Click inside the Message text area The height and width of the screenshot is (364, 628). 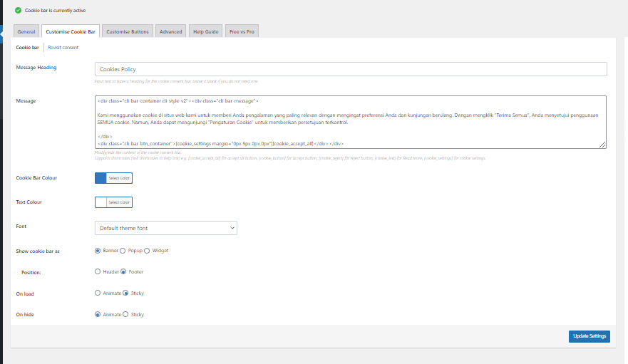pos(350,123)
